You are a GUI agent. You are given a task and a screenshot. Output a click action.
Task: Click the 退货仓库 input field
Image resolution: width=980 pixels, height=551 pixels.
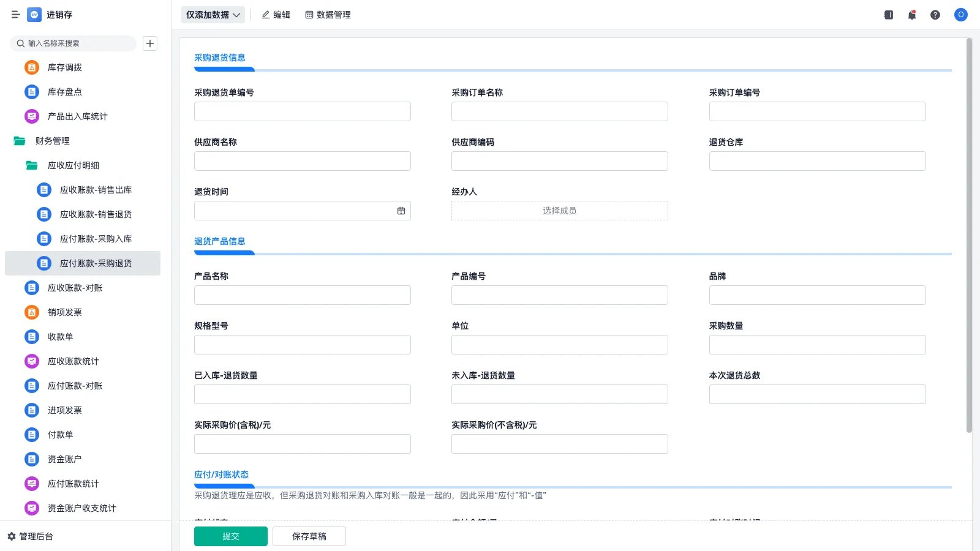pos(818,161)
